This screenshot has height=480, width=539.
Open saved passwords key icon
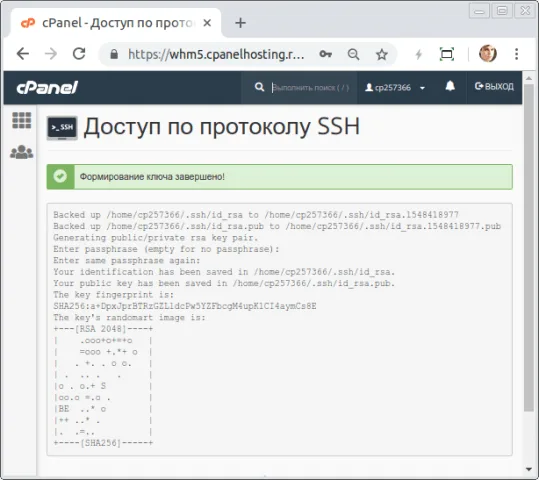coord(325,54)
